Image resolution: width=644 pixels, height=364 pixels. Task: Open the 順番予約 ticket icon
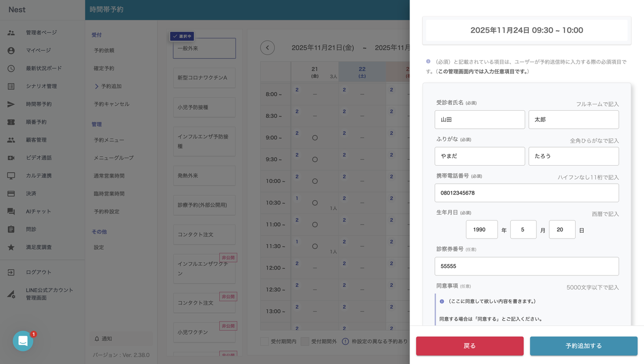11,122
